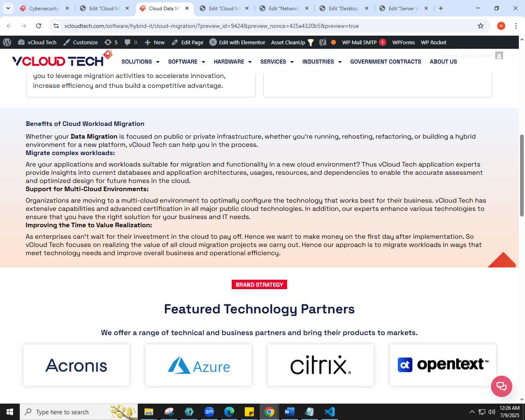The height and width of the screenshot is (420, 525).
Task: Click the WordPress logo in admin bar
Action: [7, 42]
